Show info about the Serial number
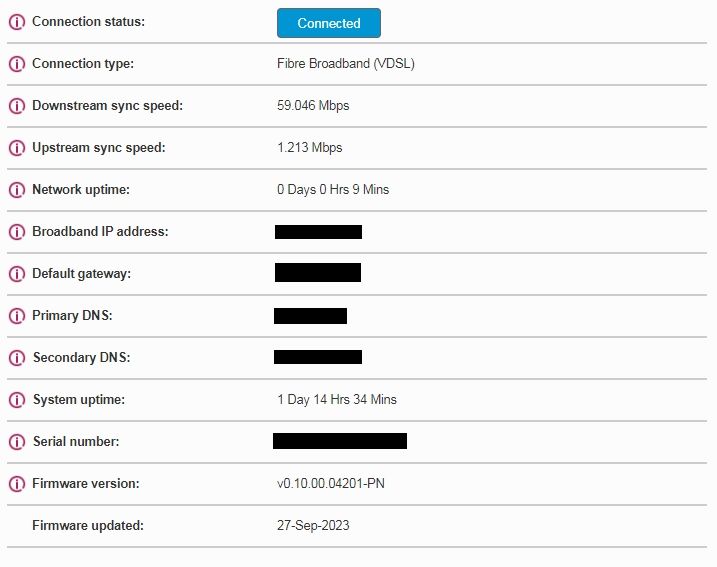The image size is (717, 567). pyautogui.click(x=16, y=442)
